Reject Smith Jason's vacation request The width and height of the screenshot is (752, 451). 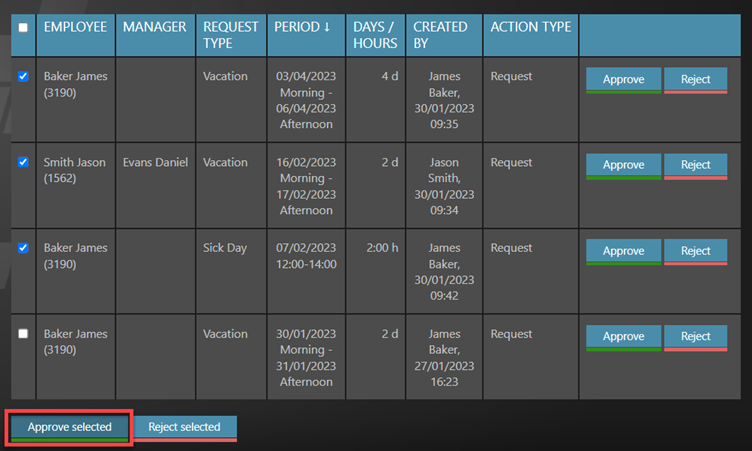point(695,165)
